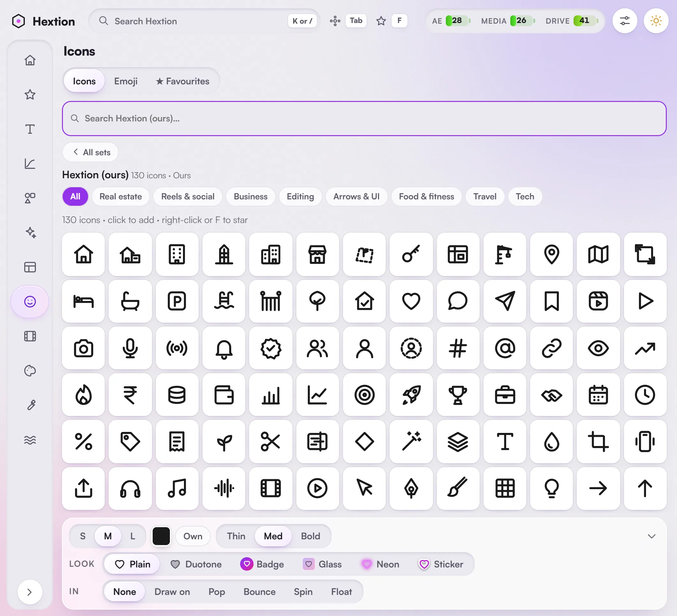Add the bathtub icon

click(130, 301)
